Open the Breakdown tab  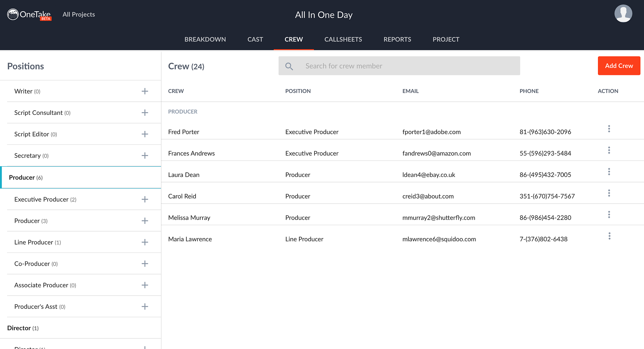tap(205, 39)
